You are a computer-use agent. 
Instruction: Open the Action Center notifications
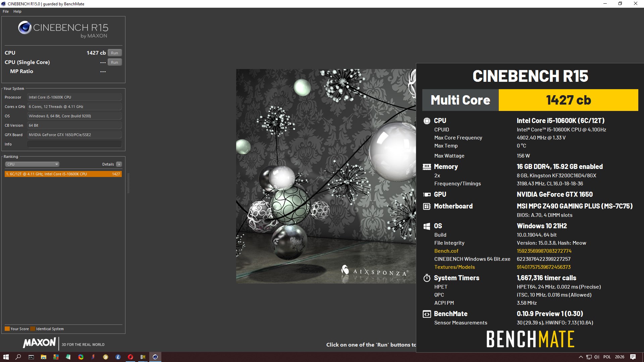[x=633, y=357]
